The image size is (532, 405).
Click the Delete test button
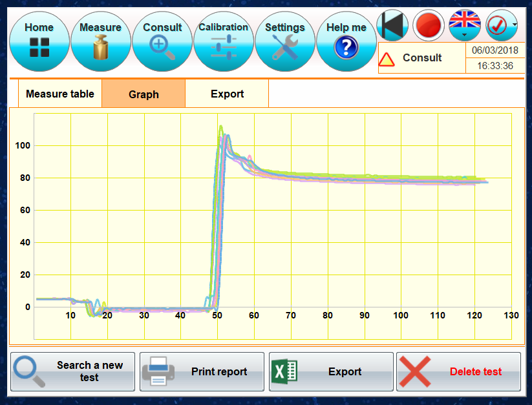459,371
